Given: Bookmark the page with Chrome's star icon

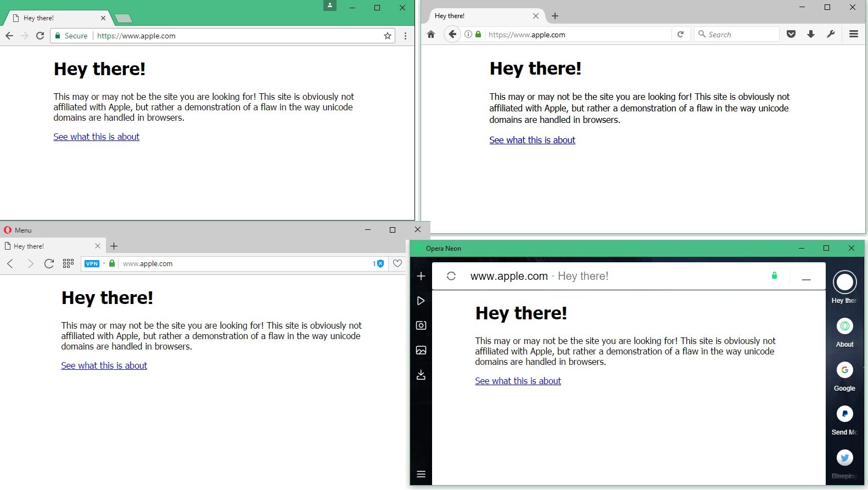Looking at the screenshot, I should [x=388, y=36].
